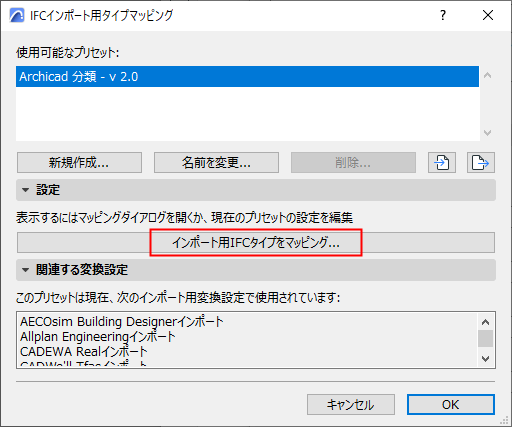Image resolution: width=512 pixels, height=427 pixels.
Task: Click the import preset icon button
Action: tap(442, 163)
